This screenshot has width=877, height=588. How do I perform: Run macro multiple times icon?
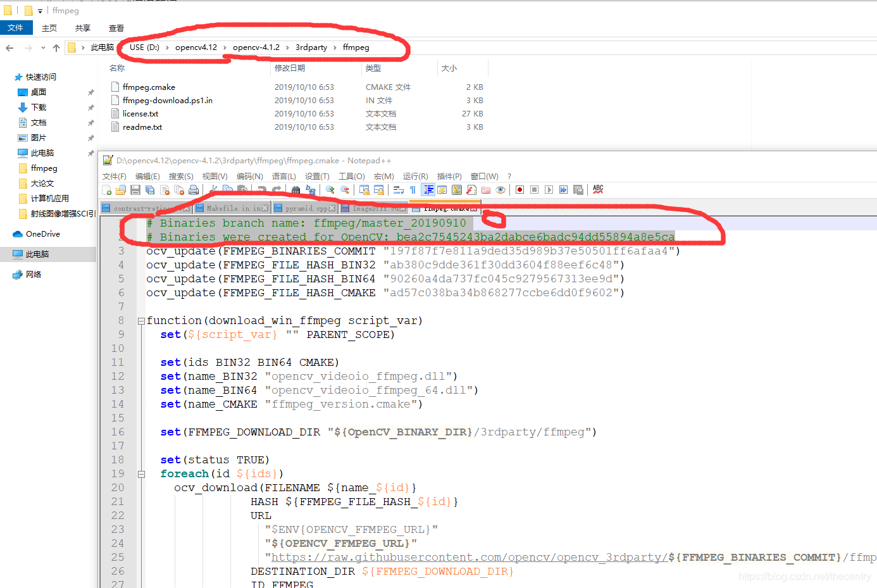point(563,190)
